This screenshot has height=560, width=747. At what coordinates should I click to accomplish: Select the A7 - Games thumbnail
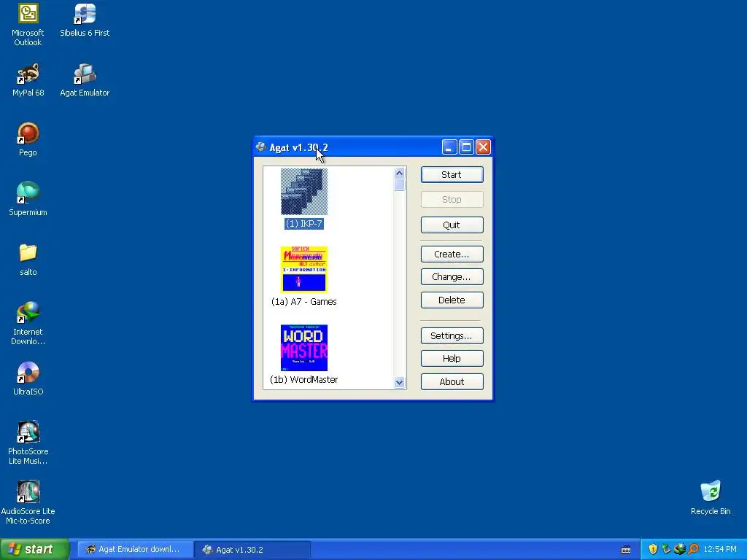tap(304, 269)
